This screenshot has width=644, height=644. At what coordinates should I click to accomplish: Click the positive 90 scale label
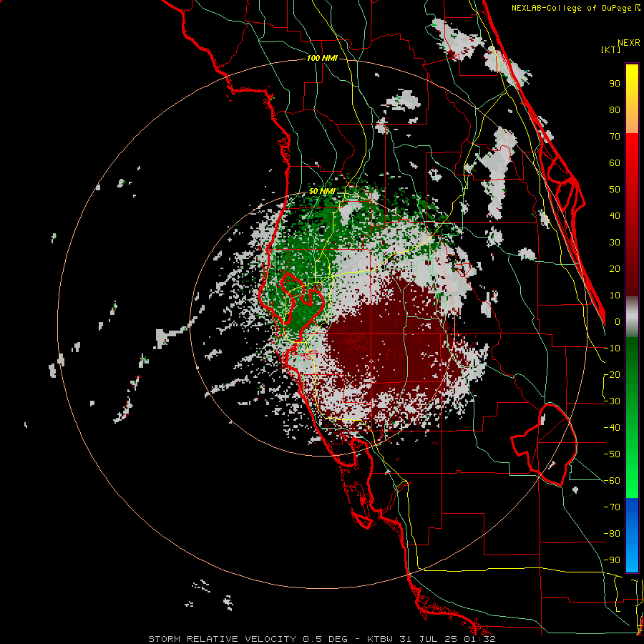615,84
